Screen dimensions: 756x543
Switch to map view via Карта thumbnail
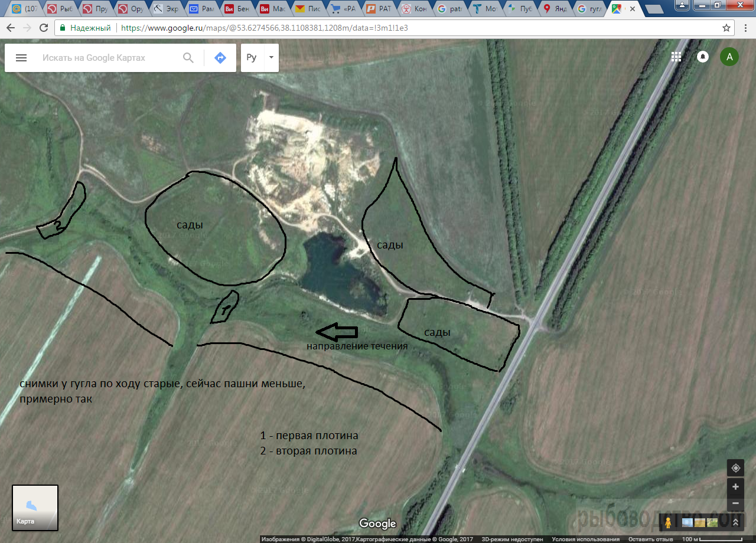(35, 507)
